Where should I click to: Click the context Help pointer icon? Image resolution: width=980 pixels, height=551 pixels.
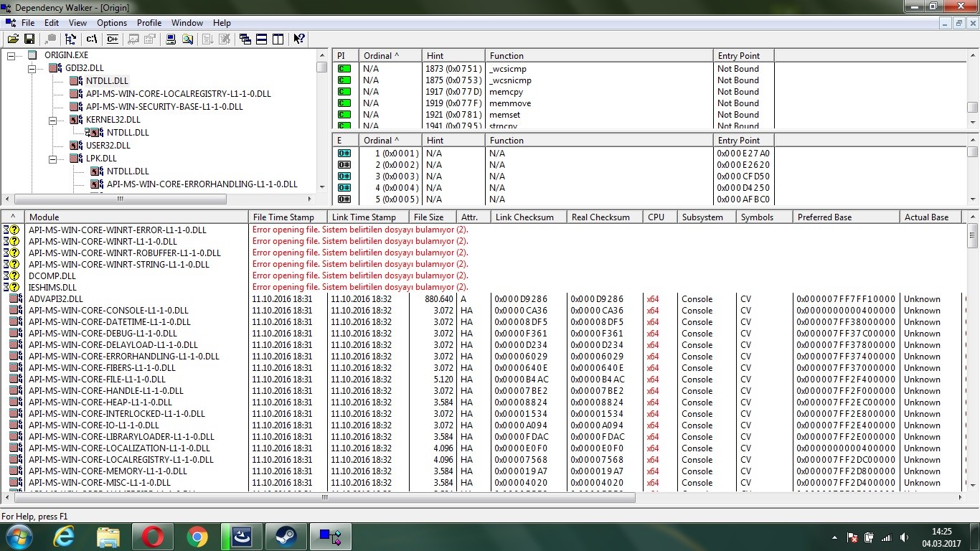pyautogui.click(x=299, y=39)
